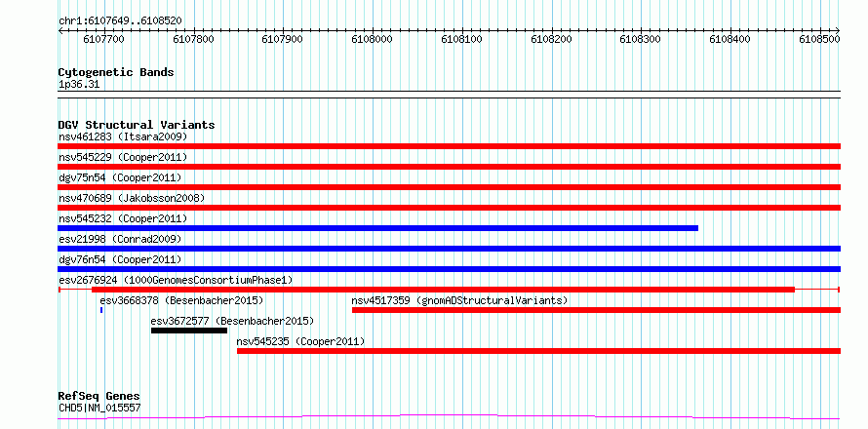The width and height of the screenshot is (868, 429).
Task: Click the RefSeq Genes track title
Action: click(99, 396)
